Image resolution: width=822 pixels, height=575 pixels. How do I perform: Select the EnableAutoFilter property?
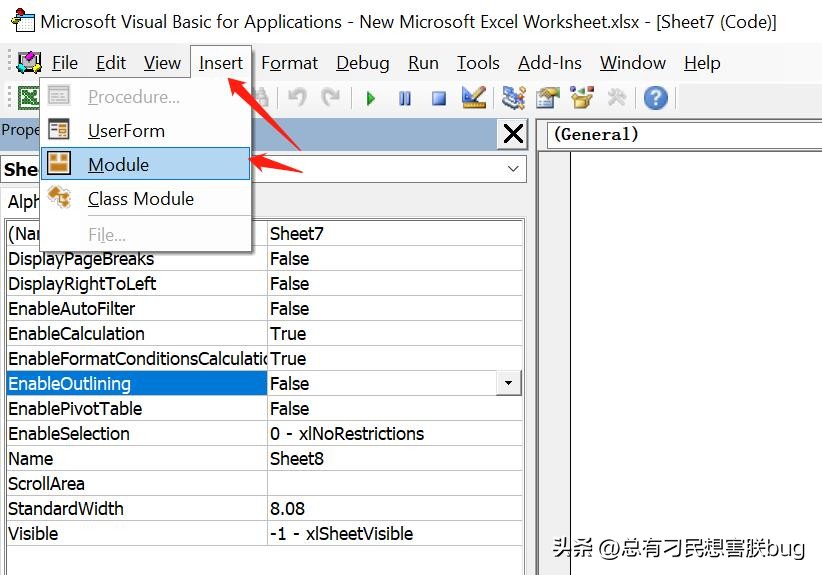point(137,309)
